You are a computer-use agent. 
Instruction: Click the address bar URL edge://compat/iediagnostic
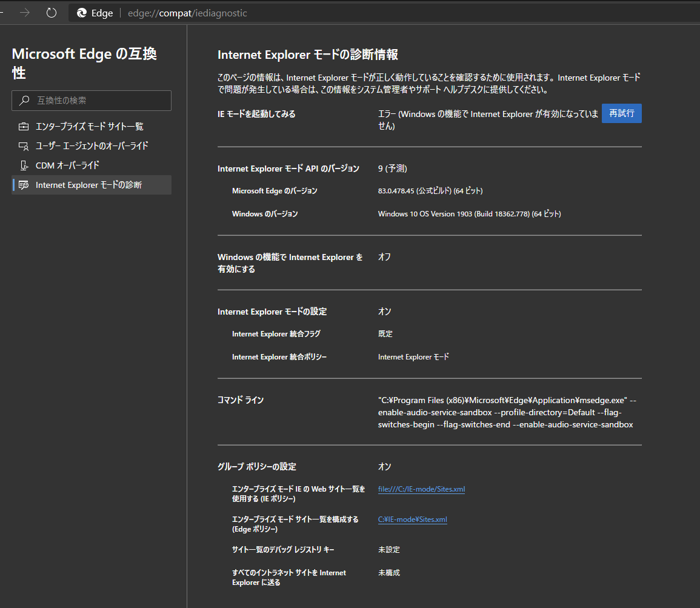(187, 13)
